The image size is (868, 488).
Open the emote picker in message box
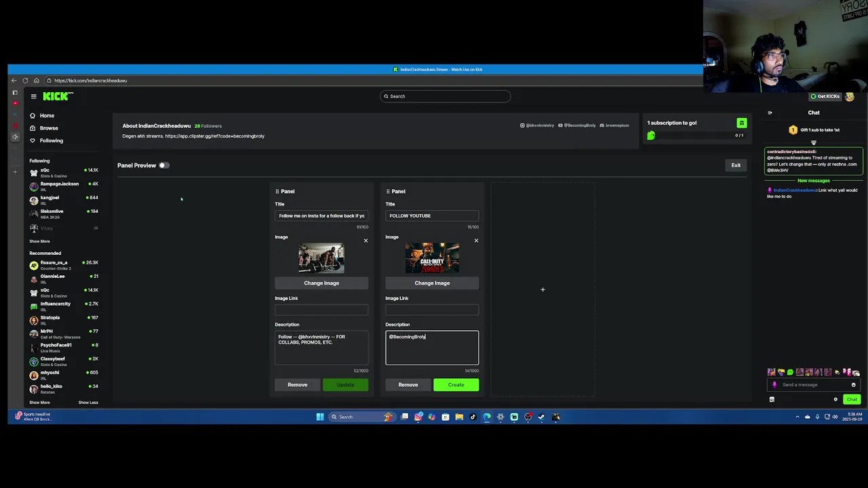(x=854, y=385)
